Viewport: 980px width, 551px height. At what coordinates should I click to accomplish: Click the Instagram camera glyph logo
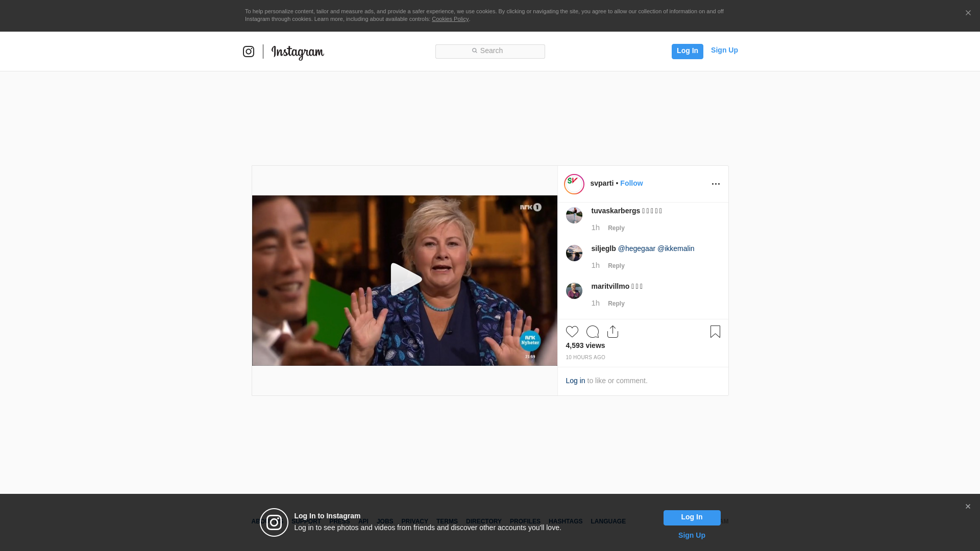(249, 52)
